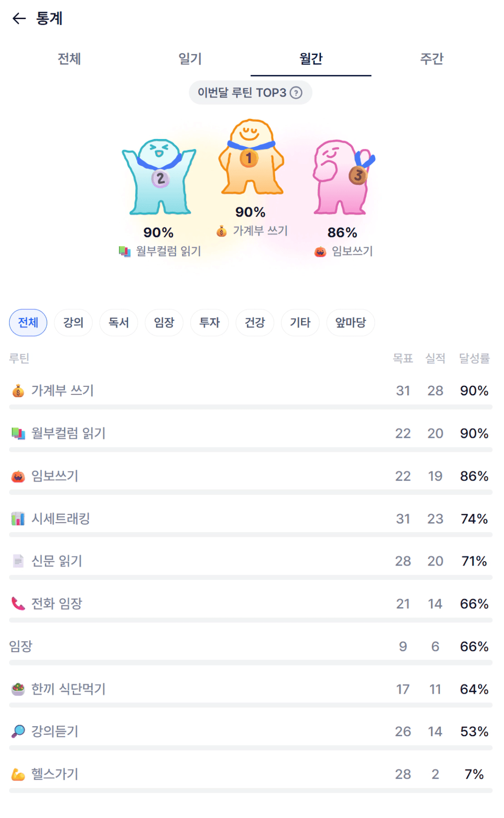This screenshot has width=504, height=818.
Task: Tap the salad bowl icon for 한끼 식단먹기
Action: click(x=18, y=689)
